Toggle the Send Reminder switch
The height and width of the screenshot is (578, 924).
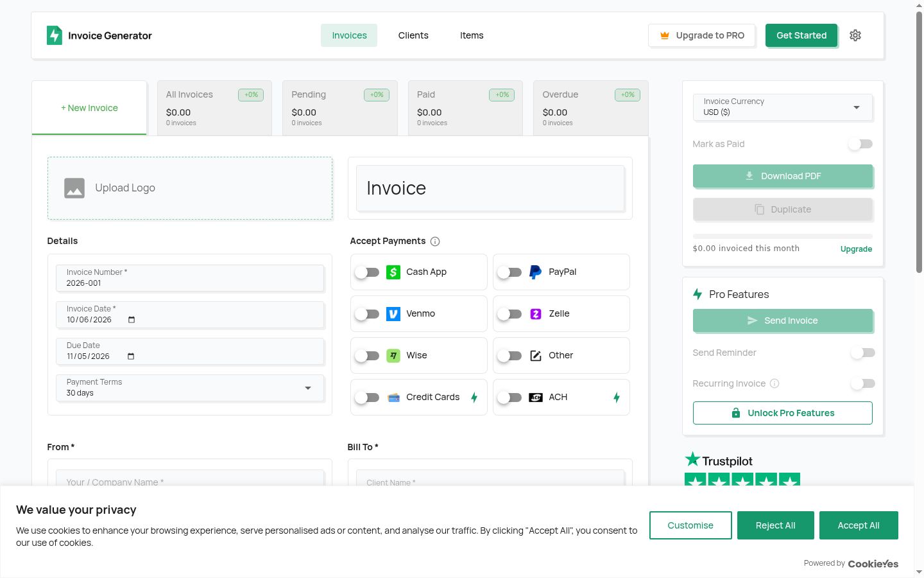(x=863, y=353)
